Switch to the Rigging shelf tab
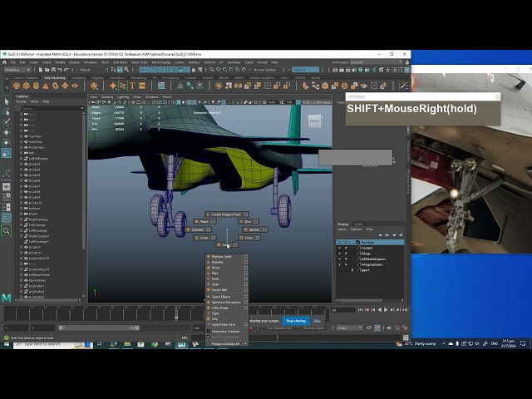 coord(97,77)
